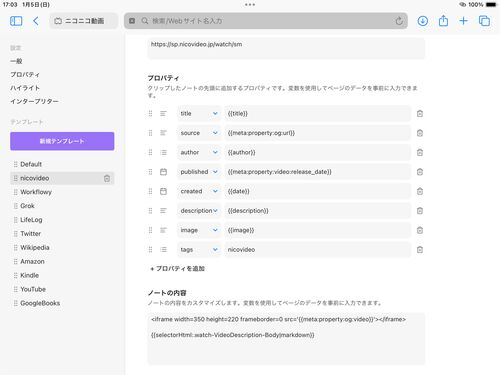This screenshot has width=500, height=375.
Task: Delete the source property row
Action: click(420, 133)
